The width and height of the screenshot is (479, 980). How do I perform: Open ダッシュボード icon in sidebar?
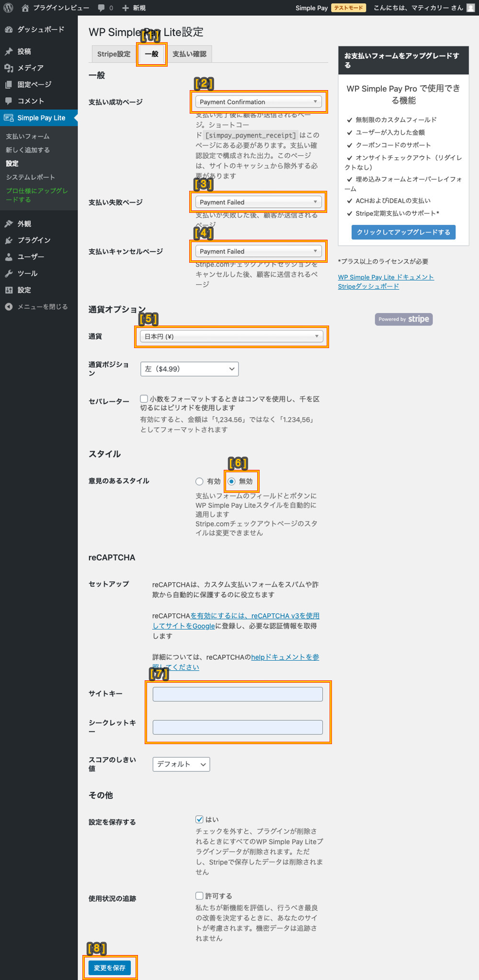click(9, 30)
